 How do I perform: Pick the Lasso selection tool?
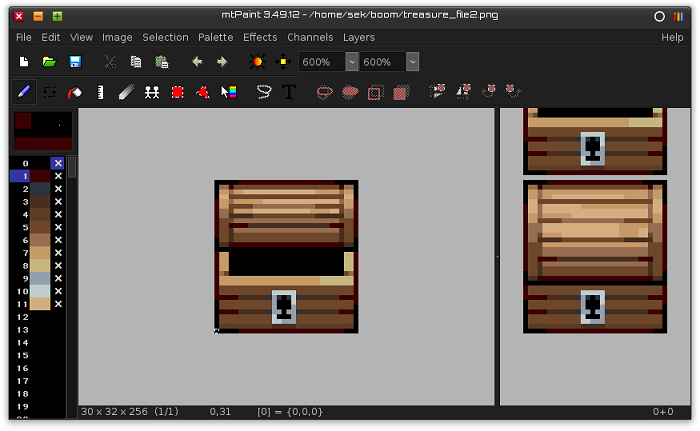pos(264,92)
